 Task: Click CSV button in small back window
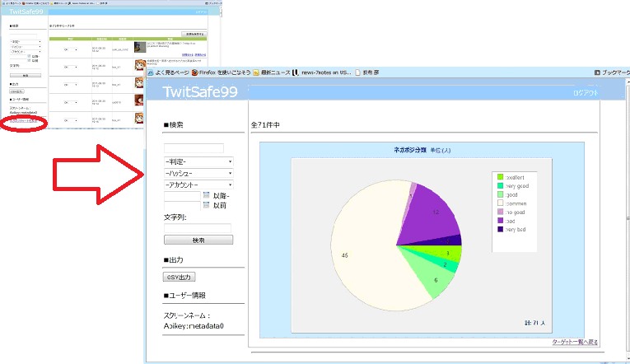point(16,91)
